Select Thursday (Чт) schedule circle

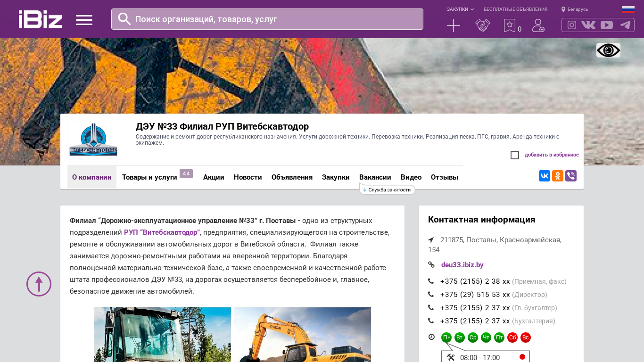[x=486, y=337]
